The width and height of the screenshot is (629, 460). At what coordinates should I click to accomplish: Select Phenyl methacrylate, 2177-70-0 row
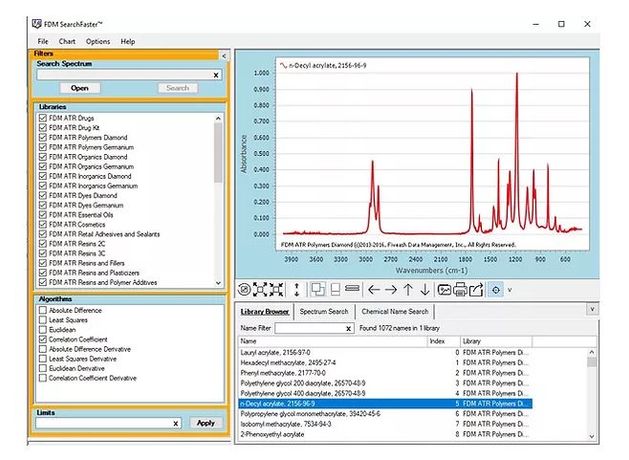(385, 373)
